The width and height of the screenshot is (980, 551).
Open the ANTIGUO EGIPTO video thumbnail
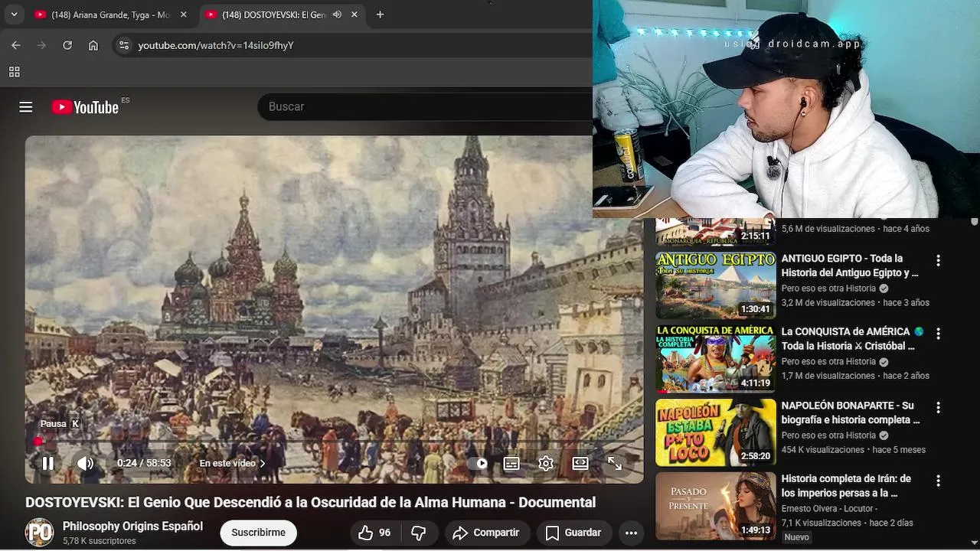[x=716, y=285]
